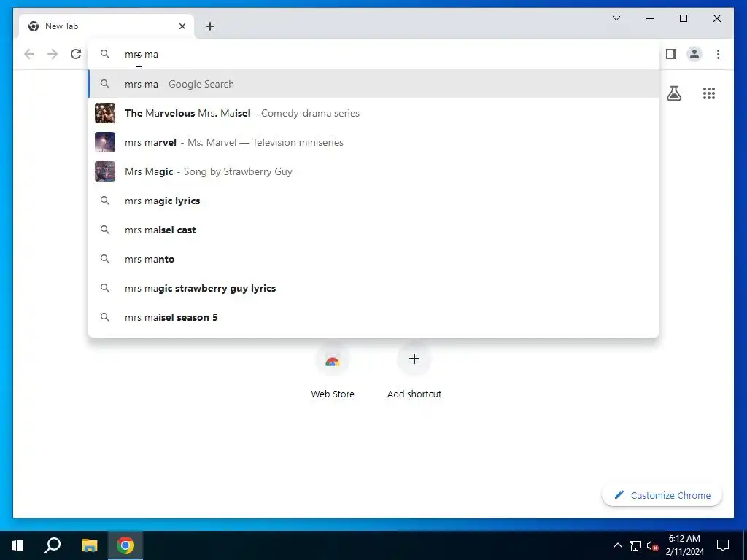Image resolution: width=747 pixels, height=560 pixels.
Task: Click the Add shortcut plus button
Action: (x=414, y=359)
